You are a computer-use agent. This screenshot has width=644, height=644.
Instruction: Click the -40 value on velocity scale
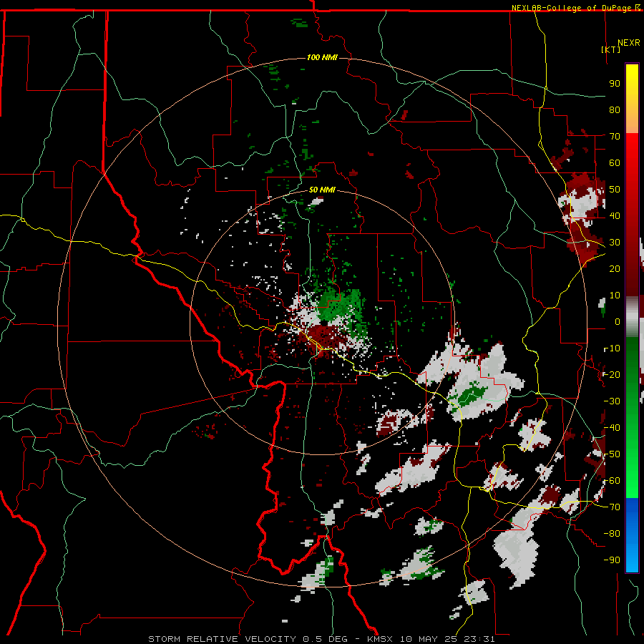pyautogui.click(x=612, y=428)
